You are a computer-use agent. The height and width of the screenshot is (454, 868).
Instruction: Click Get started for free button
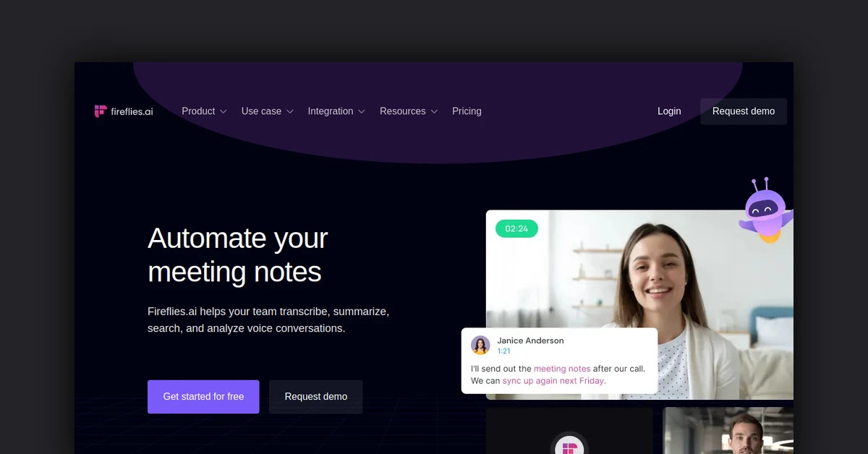pos(203,397)
